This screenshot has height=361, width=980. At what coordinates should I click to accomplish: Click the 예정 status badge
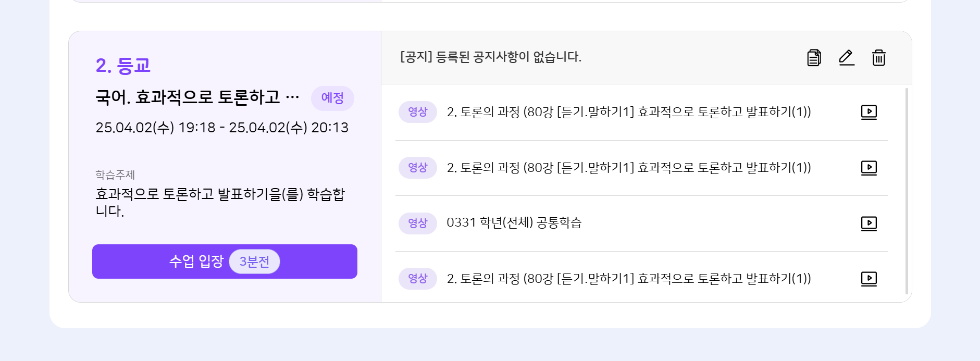coord(332,98)
